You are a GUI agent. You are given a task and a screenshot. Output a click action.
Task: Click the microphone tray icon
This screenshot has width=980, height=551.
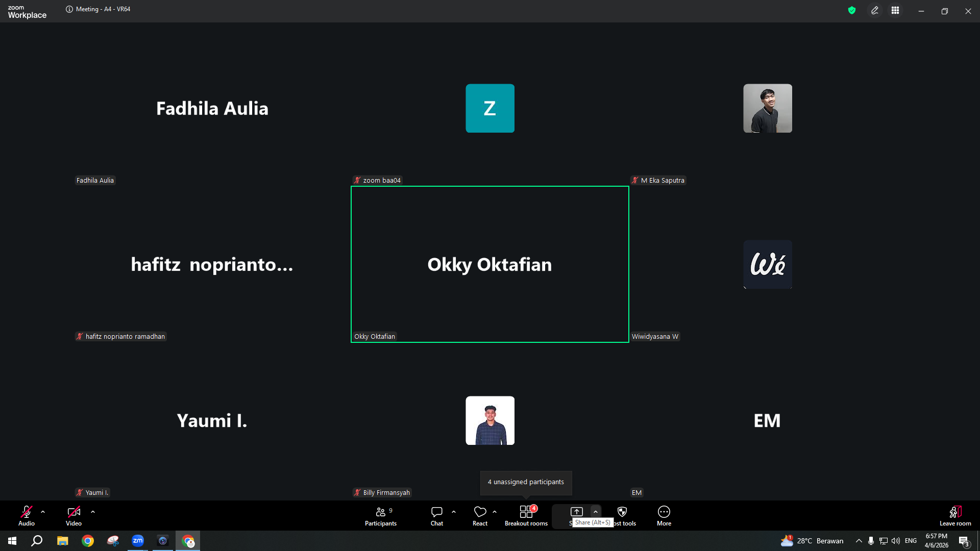point(871,541)
